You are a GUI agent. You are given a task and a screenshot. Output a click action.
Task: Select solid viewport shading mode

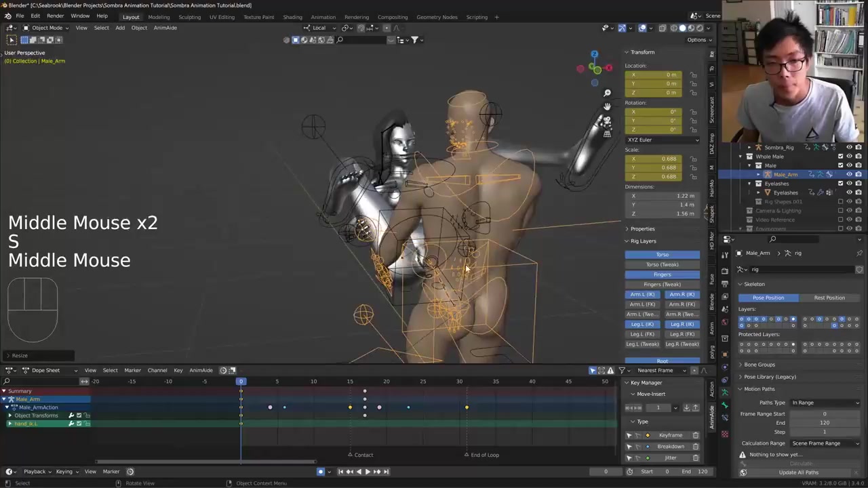(682, 28)
